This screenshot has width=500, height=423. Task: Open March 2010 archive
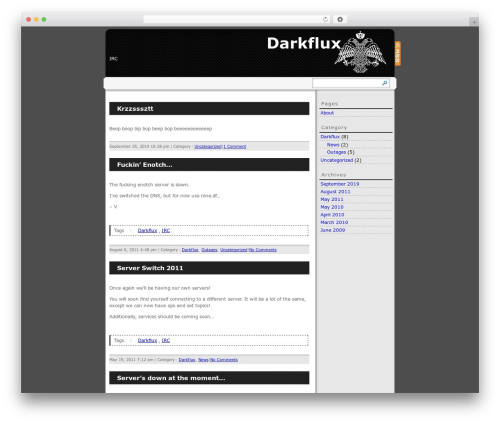coord(334,222)
